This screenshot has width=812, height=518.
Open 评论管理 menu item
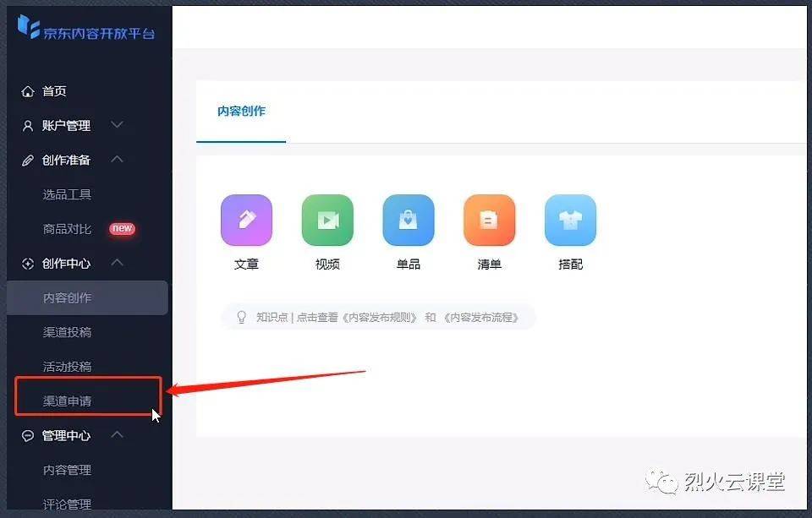[x=67, y=504]
